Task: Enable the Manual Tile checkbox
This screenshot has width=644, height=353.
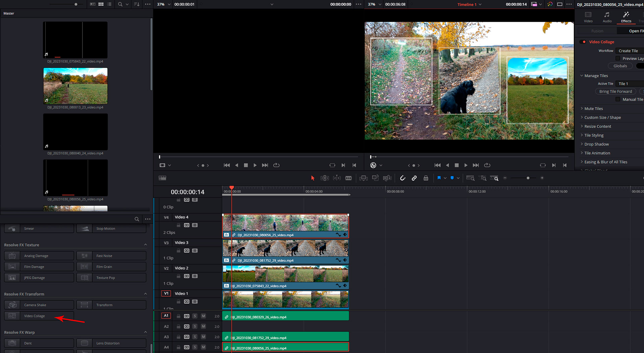Action: click(618, 99)
